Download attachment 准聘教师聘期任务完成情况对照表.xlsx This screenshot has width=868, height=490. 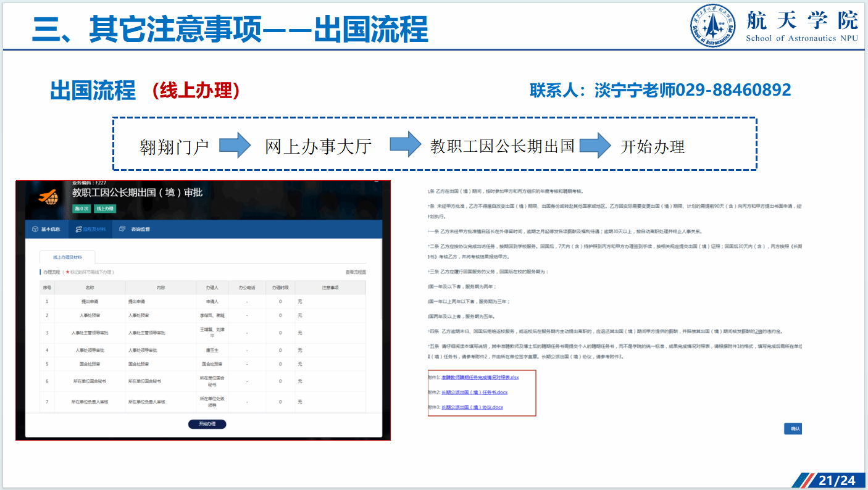tap(480, 377)
